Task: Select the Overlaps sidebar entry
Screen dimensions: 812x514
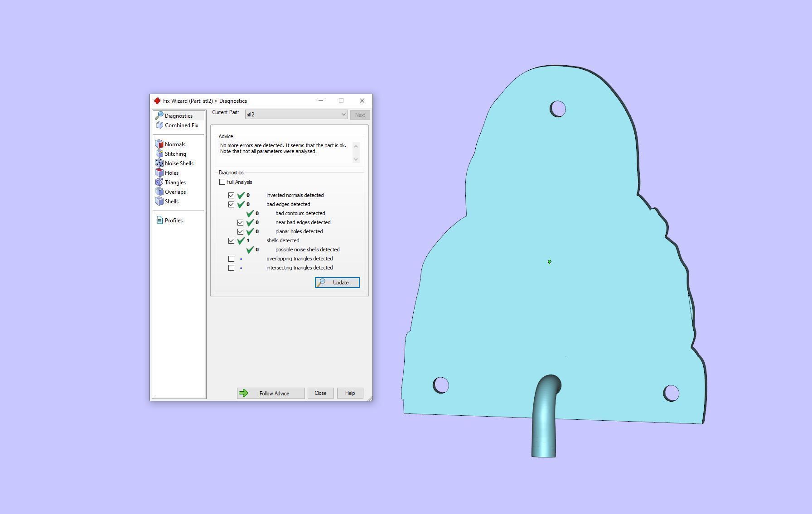Action: coord(175,192)
